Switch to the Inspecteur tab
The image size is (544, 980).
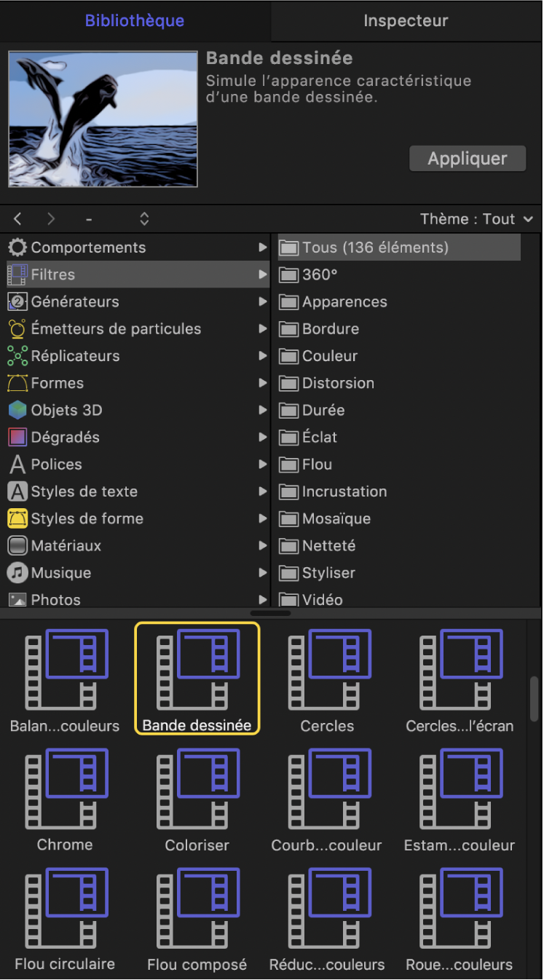(406, 20)
